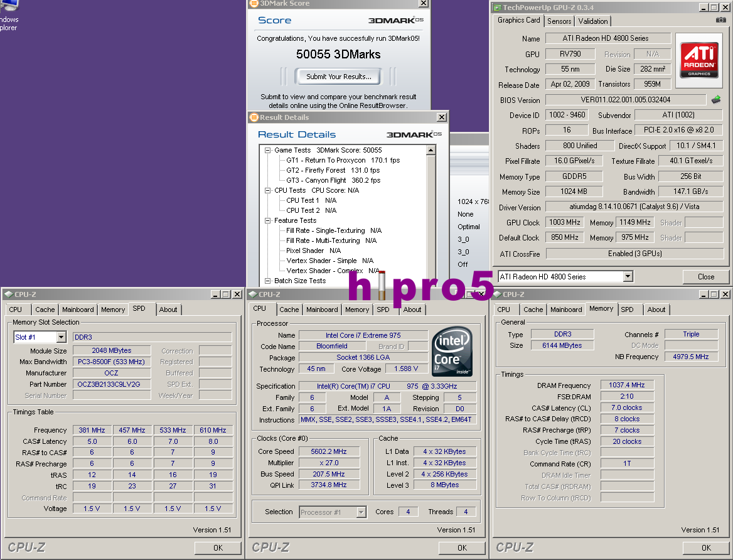Open the ATI Radeon HD 4800 Series dropdown
Image resolution: width=733 pixels, height=560 pixels.
[628, 276]
